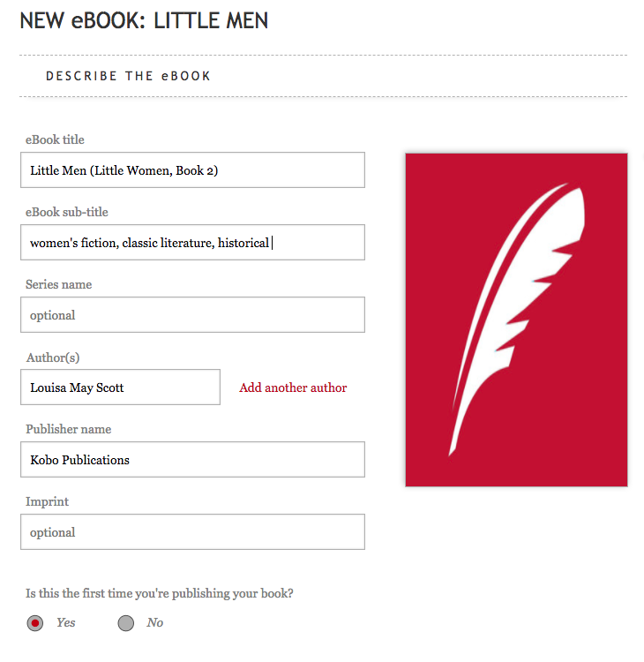This screenshot has height=662, width=644.
Task: Select the empty Series name field
Action: (192, 314)
